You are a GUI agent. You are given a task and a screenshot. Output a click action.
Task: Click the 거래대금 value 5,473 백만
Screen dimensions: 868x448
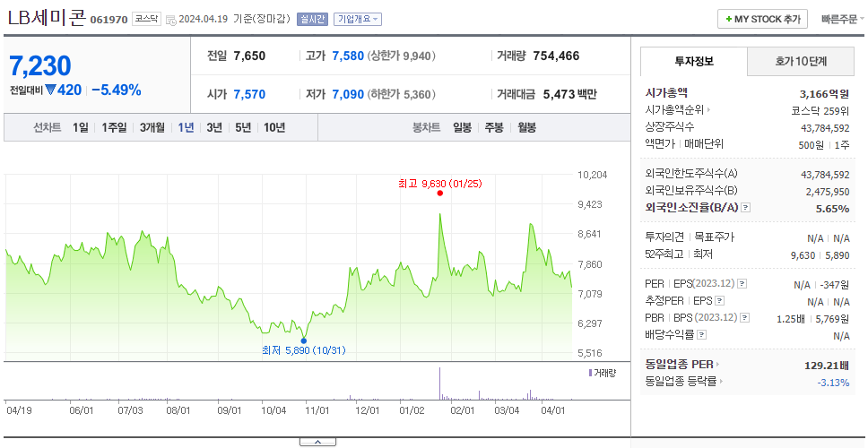coord(569,95)
